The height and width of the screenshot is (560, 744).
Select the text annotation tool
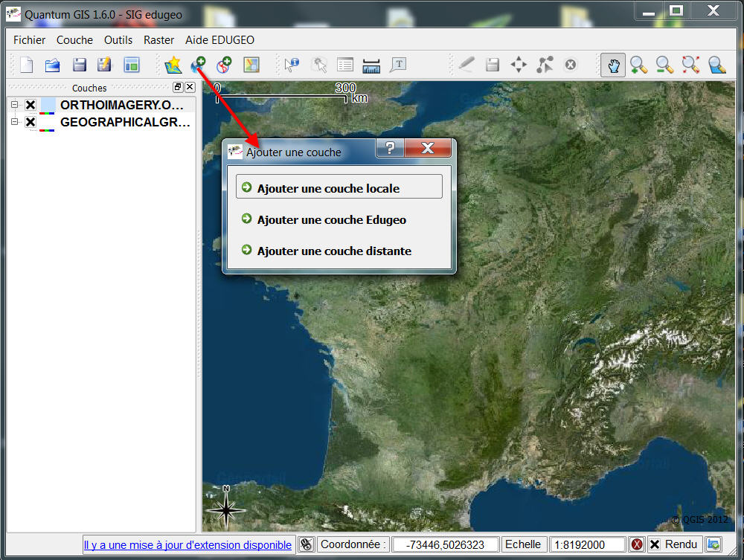(x=398, y=65)
